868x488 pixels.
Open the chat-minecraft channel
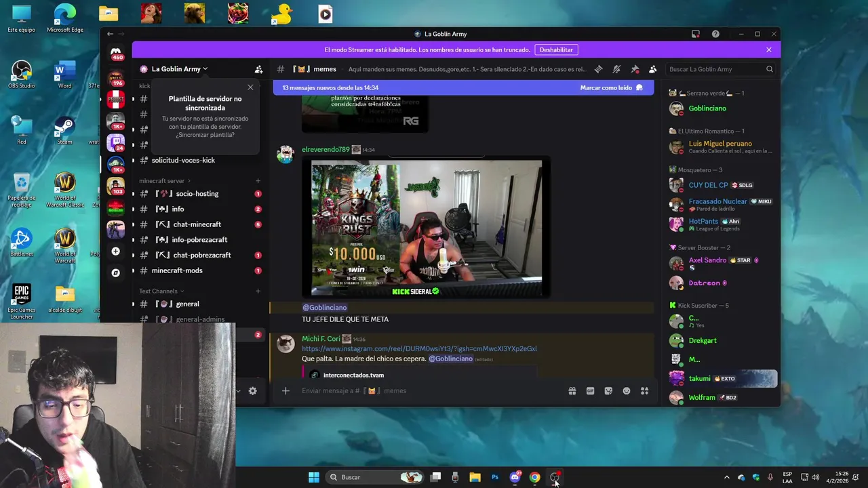pyautogui.click(x=197, y=224)
